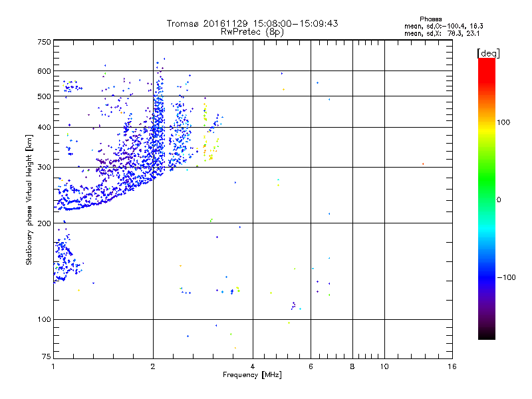Click the x-axis tick label '1'

[x=53, y=366]
